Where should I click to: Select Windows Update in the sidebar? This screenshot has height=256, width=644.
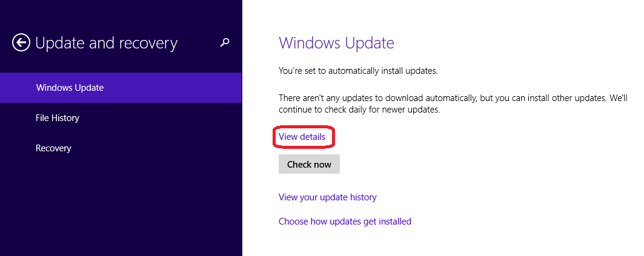point(70,88)
